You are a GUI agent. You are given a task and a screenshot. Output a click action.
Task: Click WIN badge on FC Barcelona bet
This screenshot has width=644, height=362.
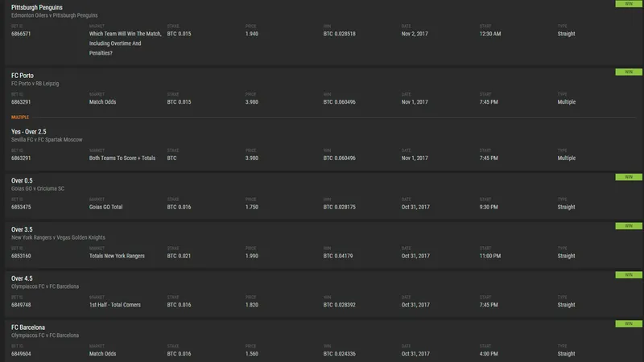point(629,323)
